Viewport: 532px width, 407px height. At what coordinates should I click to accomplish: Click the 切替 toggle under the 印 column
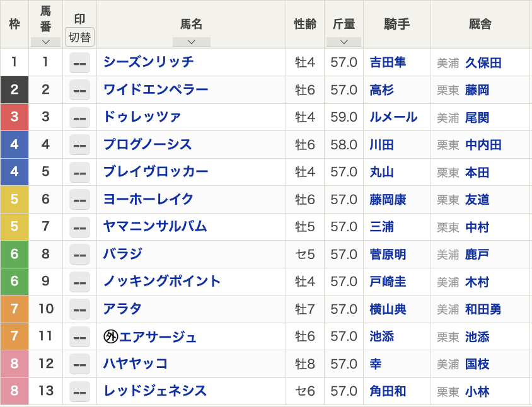coord(79,37)
